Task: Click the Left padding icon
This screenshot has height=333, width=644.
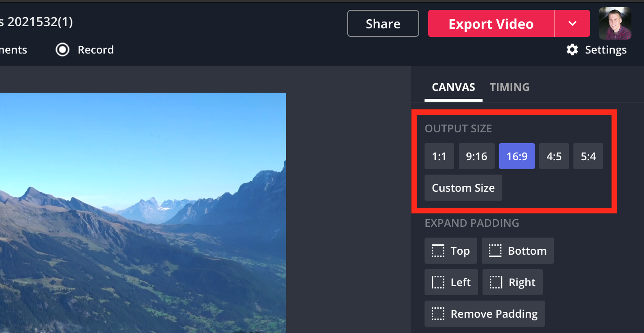Action: tap(438, 283)
